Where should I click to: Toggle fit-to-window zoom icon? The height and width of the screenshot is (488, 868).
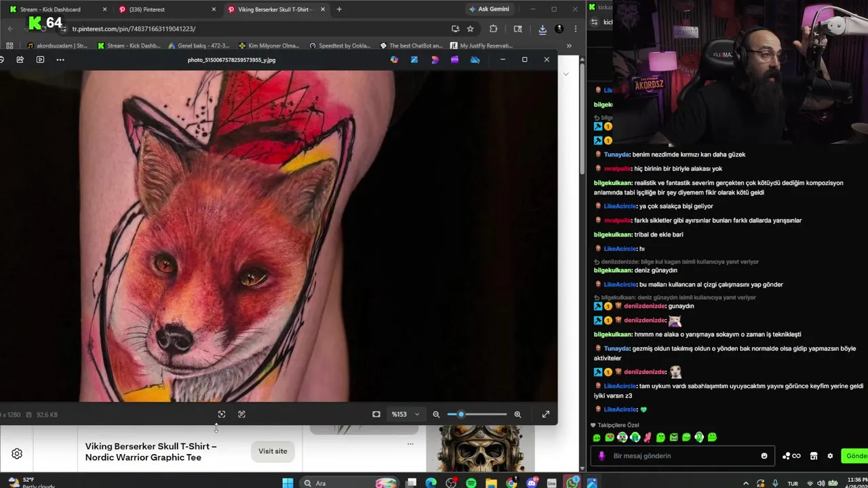click(x=376, y=414)
